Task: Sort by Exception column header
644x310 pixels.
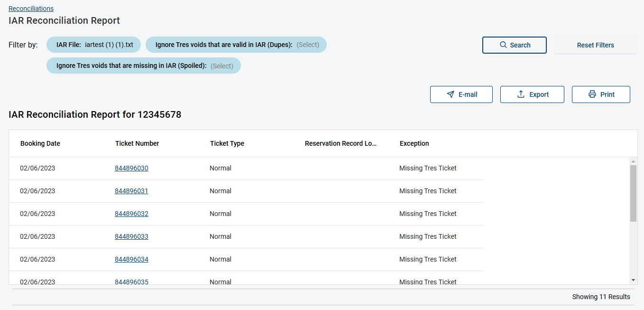Action: [x=414, y=143]
